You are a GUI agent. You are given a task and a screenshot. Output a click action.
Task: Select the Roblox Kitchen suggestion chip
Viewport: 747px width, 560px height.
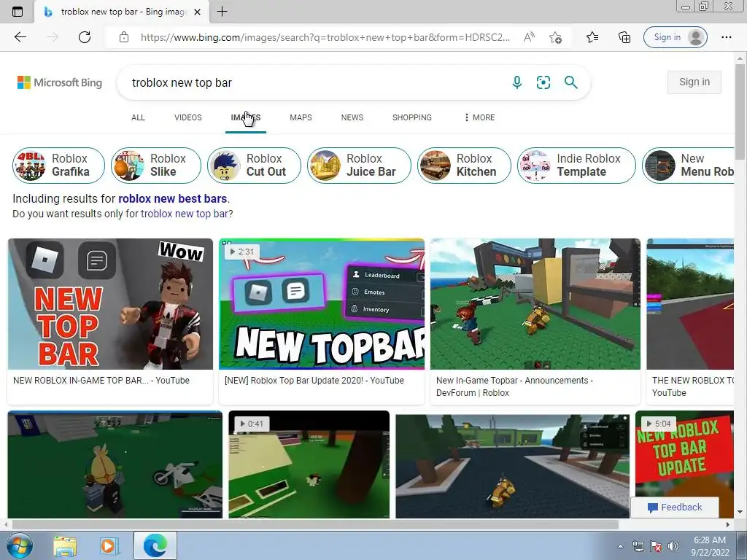[464, 166]
